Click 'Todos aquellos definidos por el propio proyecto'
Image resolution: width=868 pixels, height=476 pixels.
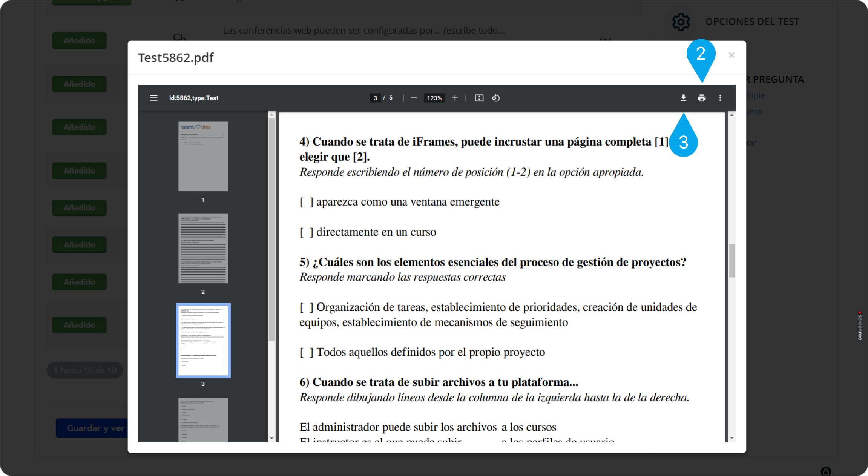tap(431, 352)
